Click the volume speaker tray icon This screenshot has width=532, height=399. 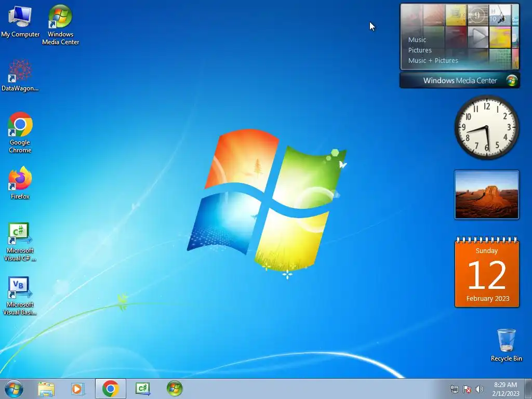click(x=480, y=389)
